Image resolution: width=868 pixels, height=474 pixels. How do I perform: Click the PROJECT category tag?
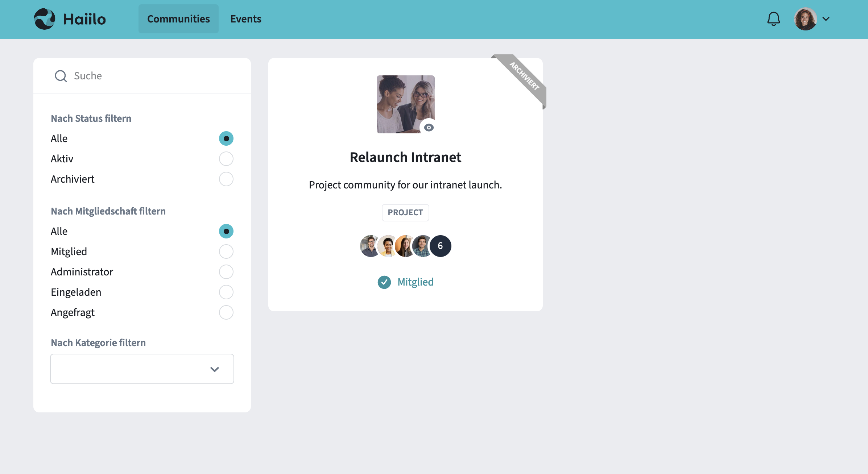(x=405, y=213)
